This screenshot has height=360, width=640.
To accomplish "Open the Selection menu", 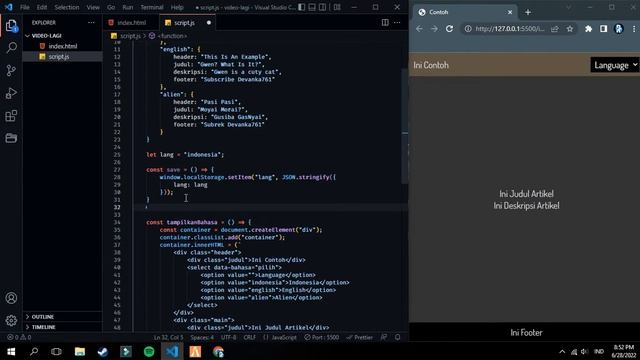I will pos(67,7).
